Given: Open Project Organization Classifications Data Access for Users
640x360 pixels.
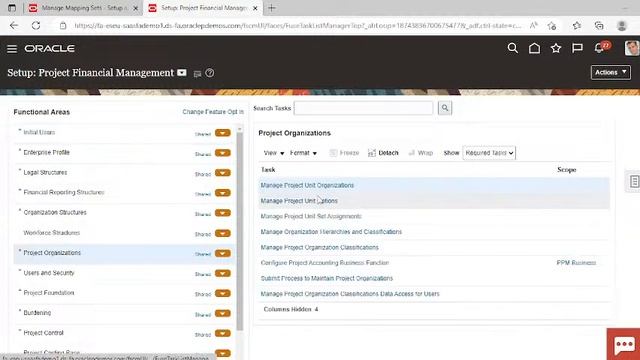Looking at the screenshot, I should tap(350, 294).
